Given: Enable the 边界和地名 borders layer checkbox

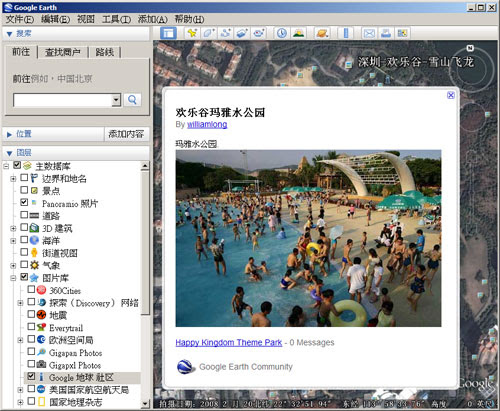Looking at the screenshot, I should pos(24,177).
